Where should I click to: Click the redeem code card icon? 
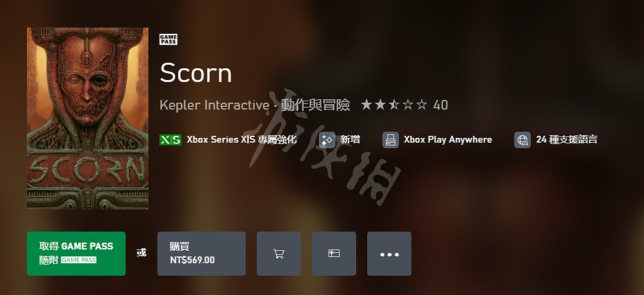[334, 254]
